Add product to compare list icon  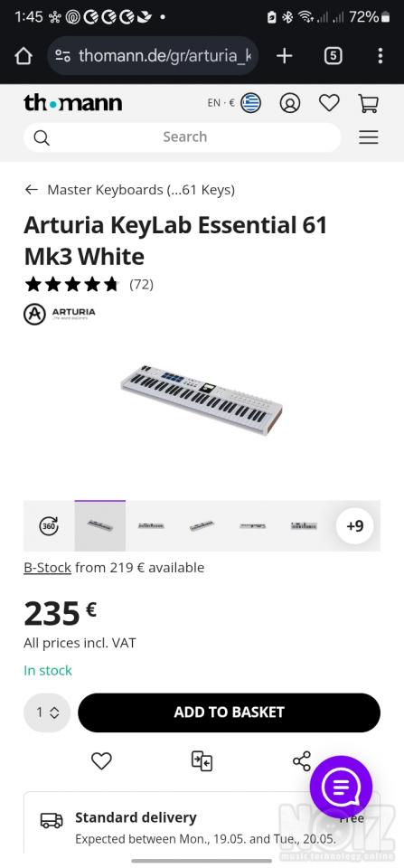[x=202, y=761]
